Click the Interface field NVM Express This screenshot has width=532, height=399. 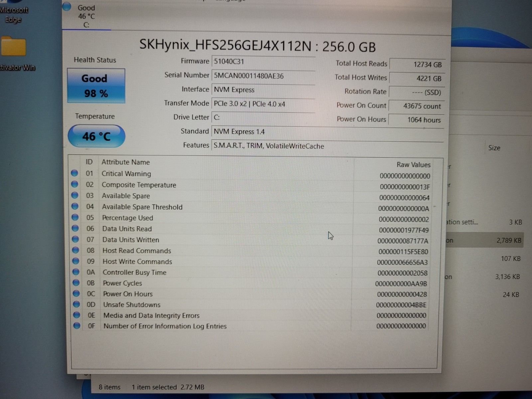pyautogui.click(x=263, y=90)
